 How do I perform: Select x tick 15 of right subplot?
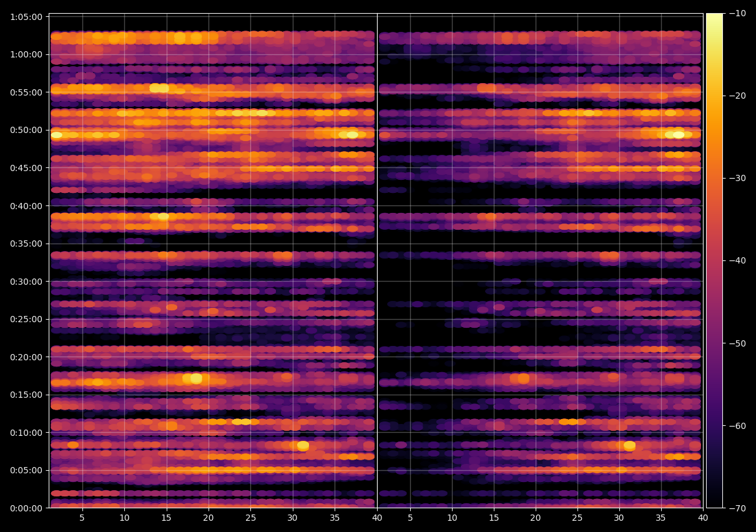click(494, 518)
